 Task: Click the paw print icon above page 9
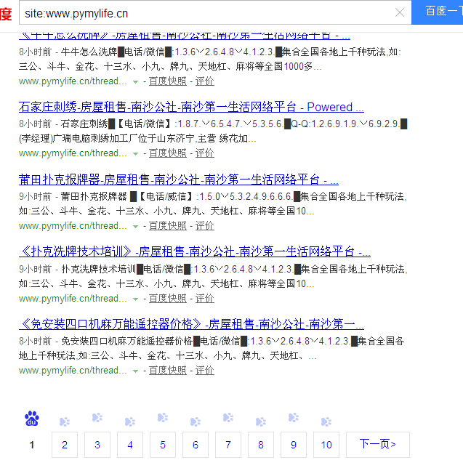click(x=294, y=417)
